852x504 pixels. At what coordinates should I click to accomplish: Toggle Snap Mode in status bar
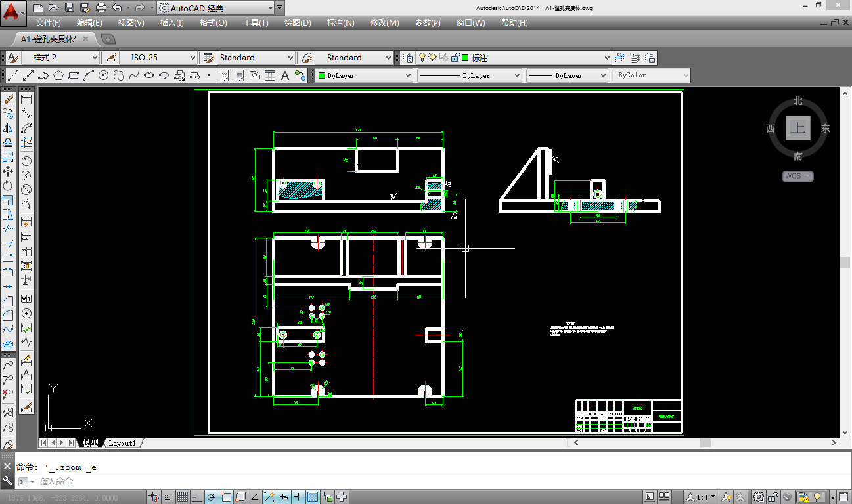[168, 497]
